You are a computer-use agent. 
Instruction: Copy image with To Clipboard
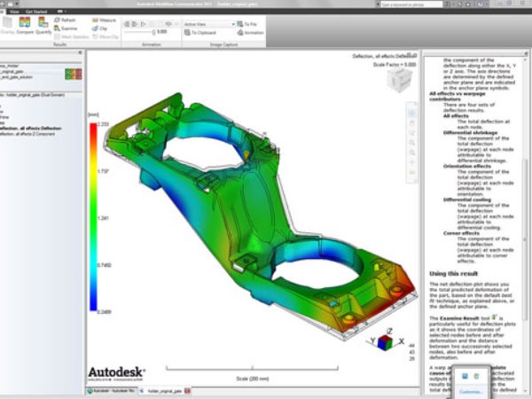203,33
